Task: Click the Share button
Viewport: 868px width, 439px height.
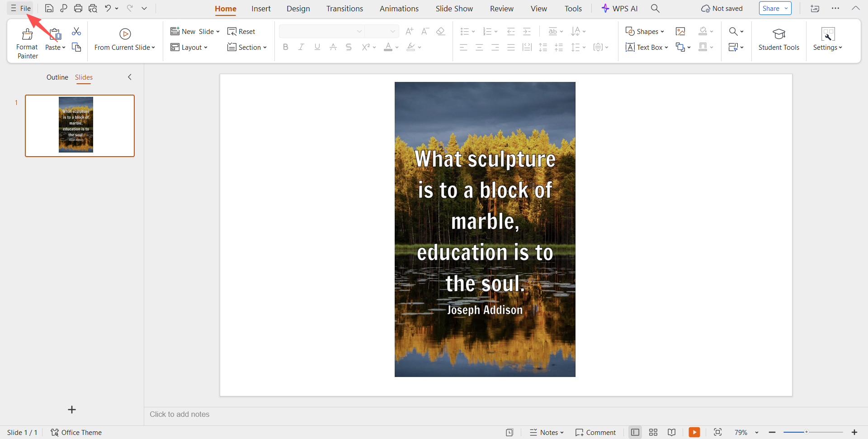Action: point(771,9)
